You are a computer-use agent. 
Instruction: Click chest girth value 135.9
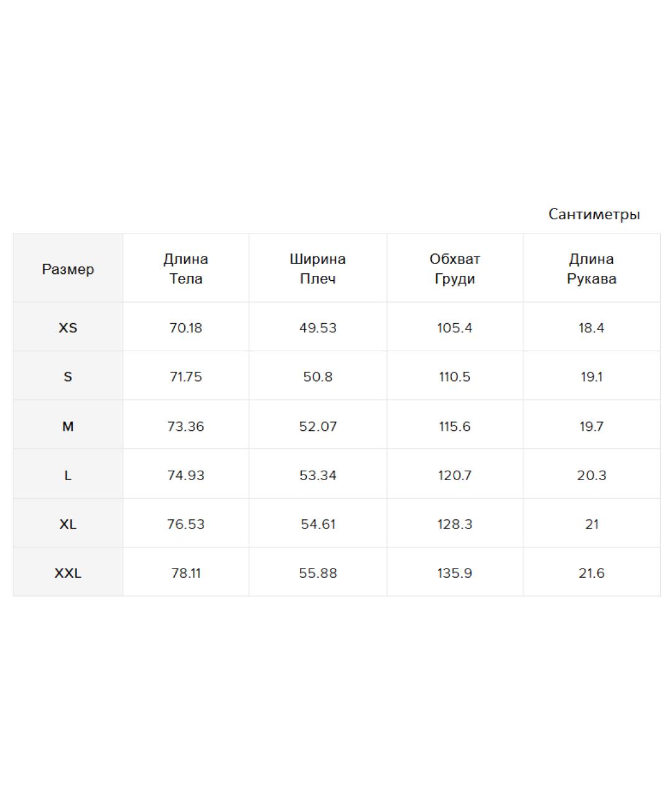pyautogui.click(x=455, y=573)
